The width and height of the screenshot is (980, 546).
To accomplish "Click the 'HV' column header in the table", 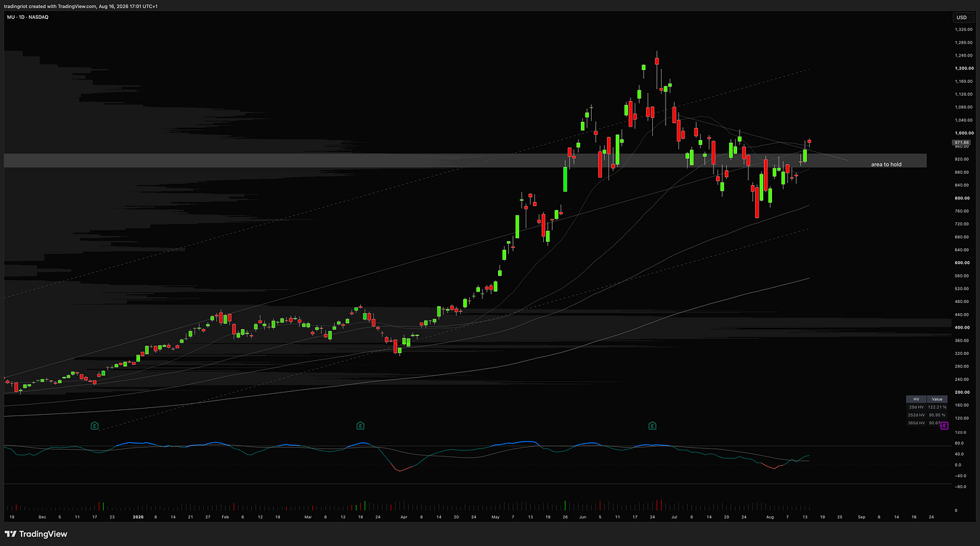I will 916,399.
